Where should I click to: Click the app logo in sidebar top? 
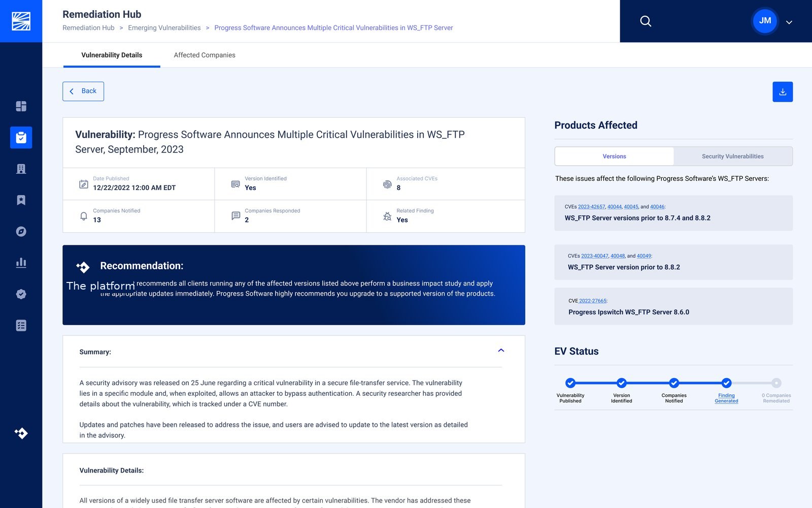point(21,21)
